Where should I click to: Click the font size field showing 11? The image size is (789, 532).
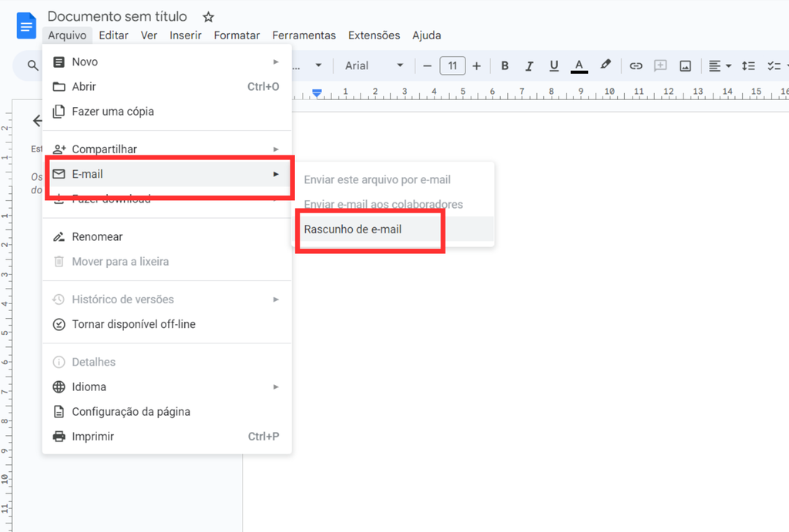[452, 66]
